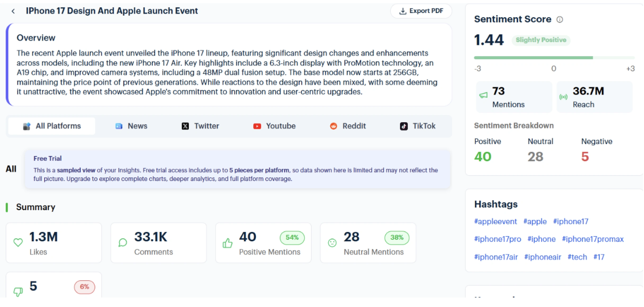Click the sentiment score progress bar
The height and width of the screenshot is (307, 644).
pos(554,58)
